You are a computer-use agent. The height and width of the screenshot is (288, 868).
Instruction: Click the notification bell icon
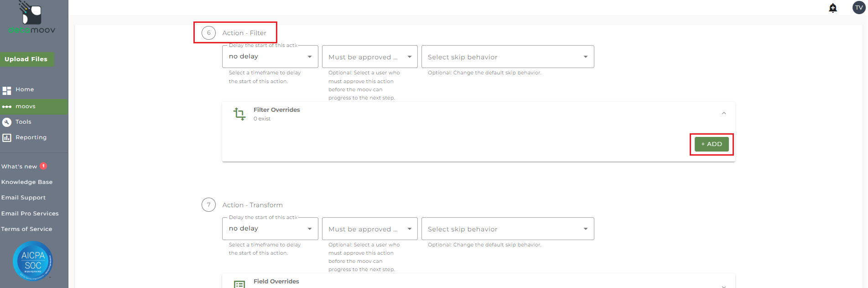(833, 8)
